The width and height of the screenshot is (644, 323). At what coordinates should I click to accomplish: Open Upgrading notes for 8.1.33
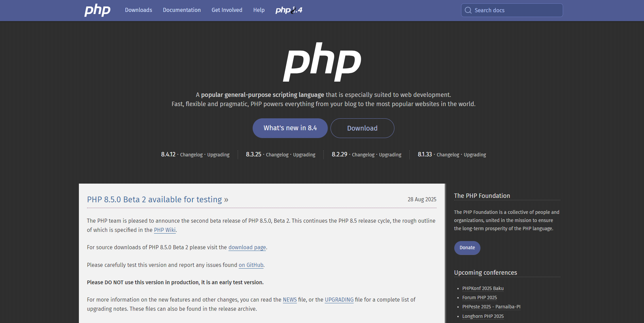(x=475, y=155)
